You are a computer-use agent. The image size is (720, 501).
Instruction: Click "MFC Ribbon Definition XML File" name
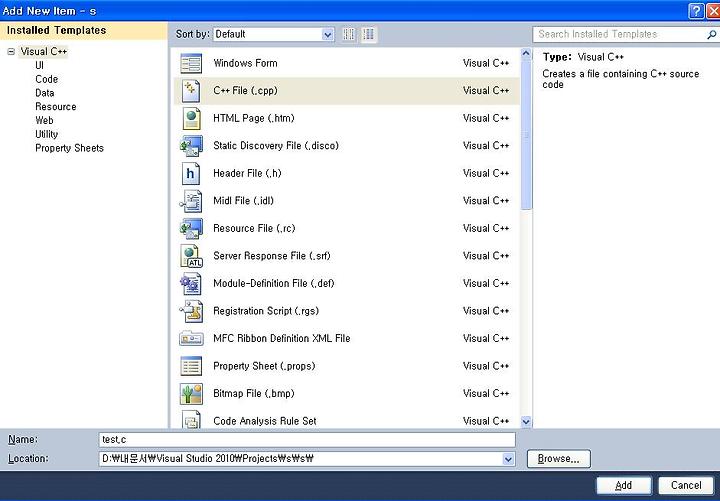(x=281, y=339)
